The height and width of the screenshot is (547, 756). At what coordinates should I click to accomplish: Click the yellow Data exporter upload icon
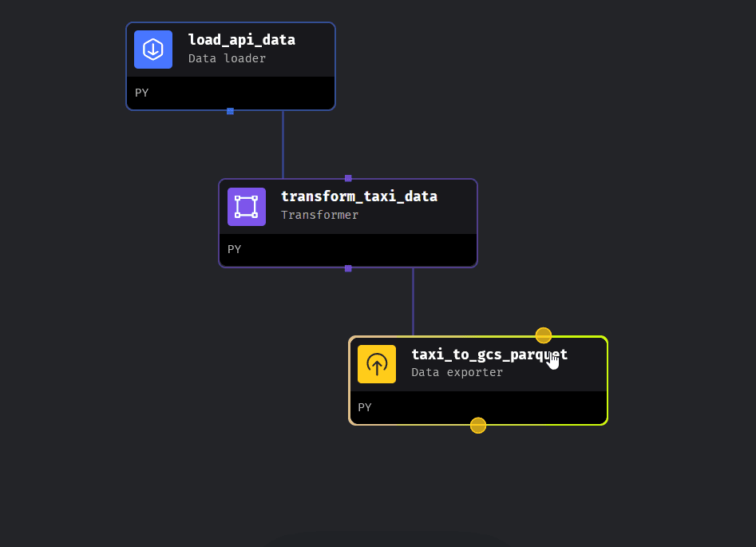pyautogui.click(x=376, y=364)
